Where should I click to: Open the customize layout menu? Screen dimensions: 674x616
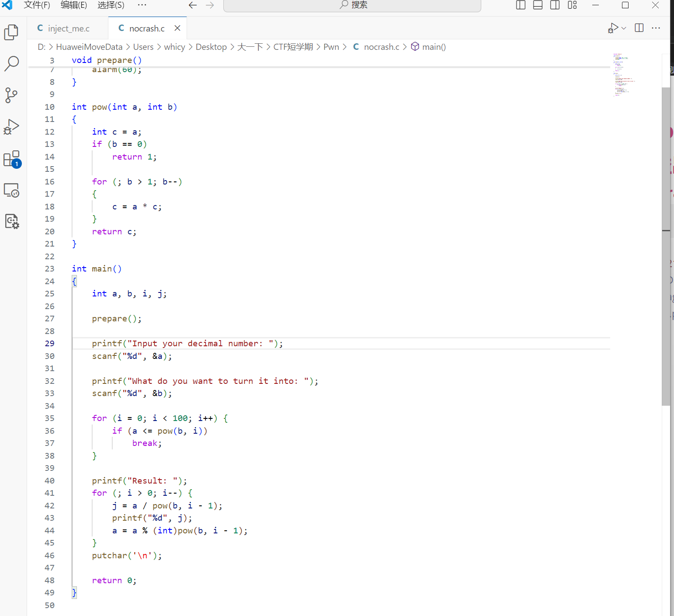[572, 5]
